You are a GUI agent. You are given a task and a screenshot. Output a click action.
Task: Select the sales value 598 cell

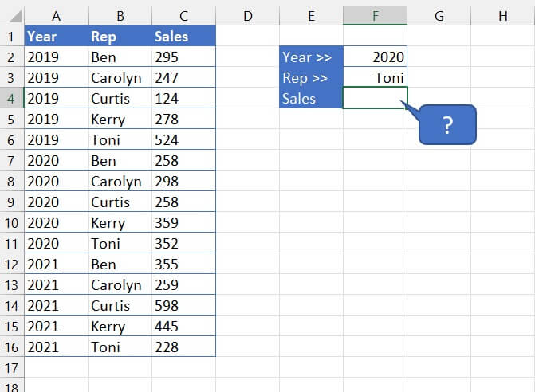click(x=183, y=306)
